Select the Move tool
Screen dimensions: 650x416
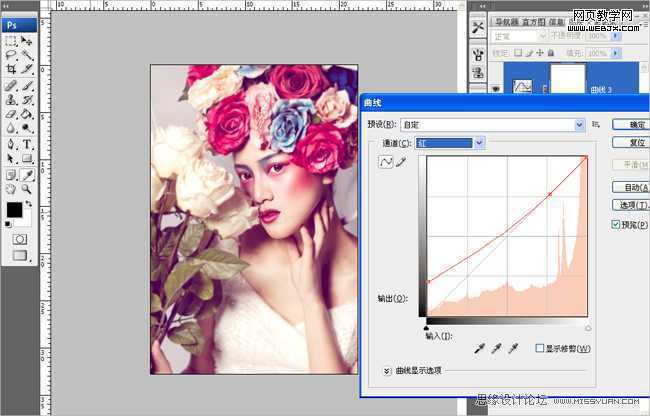tap(27, 41)
